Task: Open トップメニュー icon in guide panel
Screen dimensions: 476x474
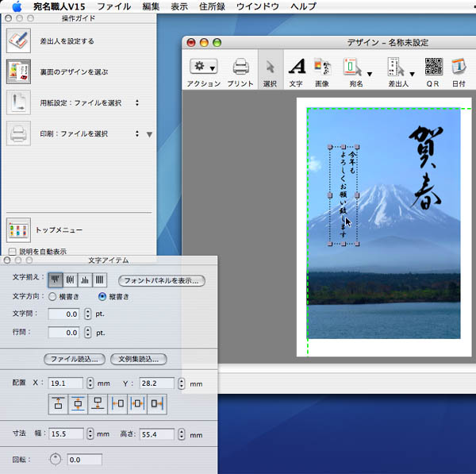Action: (x=18, y=229)
